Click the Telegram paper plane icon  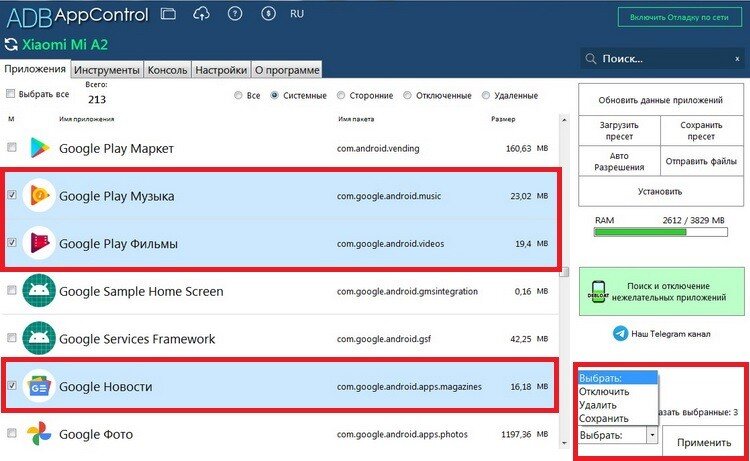(620, 333)
